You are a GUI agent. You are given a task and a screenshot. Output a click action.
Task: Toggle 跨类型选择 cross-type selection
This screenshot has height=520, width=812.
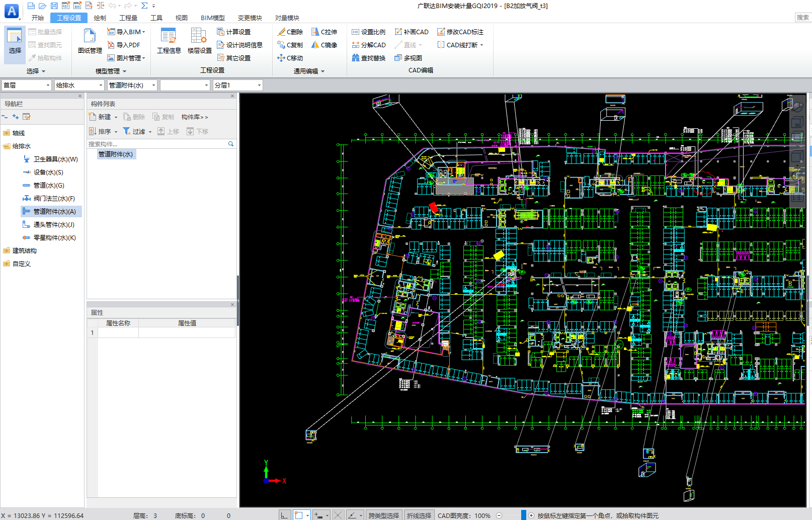coord(384,515)
